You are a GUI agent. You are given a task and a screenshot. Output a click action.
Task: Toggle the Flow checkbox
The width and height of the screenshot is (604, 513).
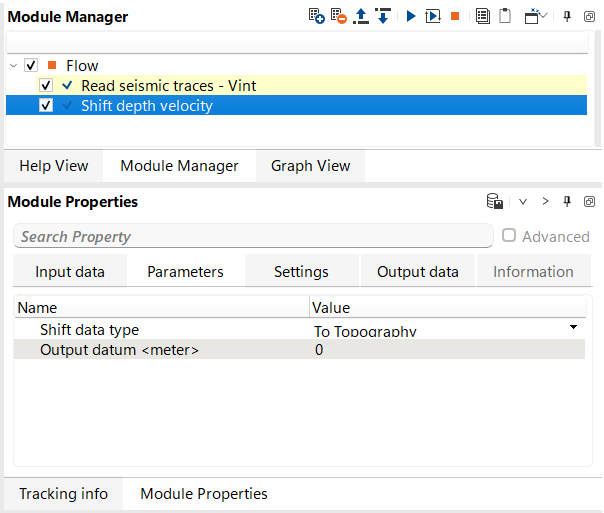30,65
